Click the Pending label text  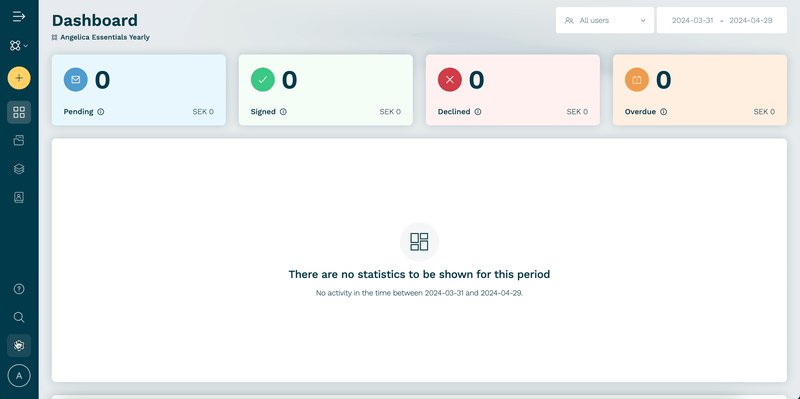coord(79,112)
